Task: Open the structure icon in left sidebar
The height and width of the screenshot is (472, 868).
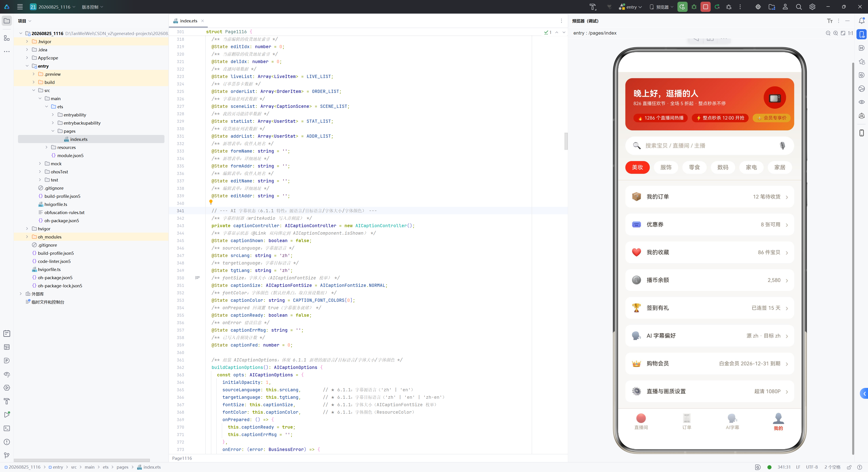Action: point(7,38)
